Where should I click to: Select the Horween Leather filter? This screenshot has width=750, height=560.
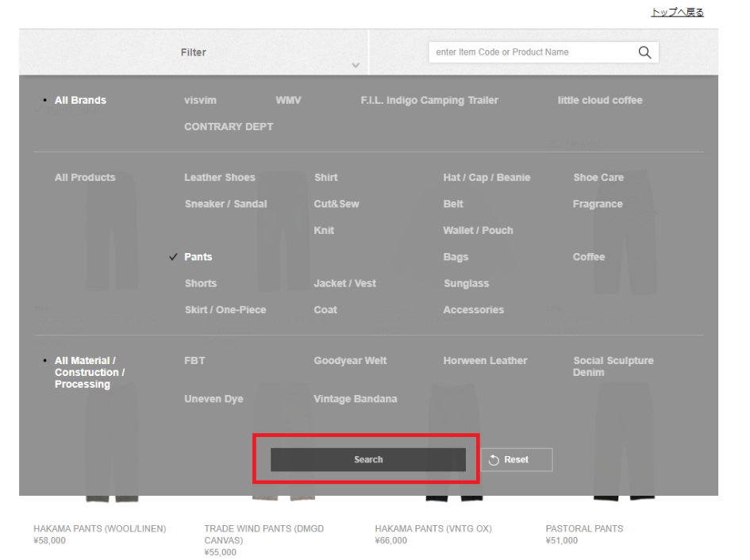tap(485, 361)
